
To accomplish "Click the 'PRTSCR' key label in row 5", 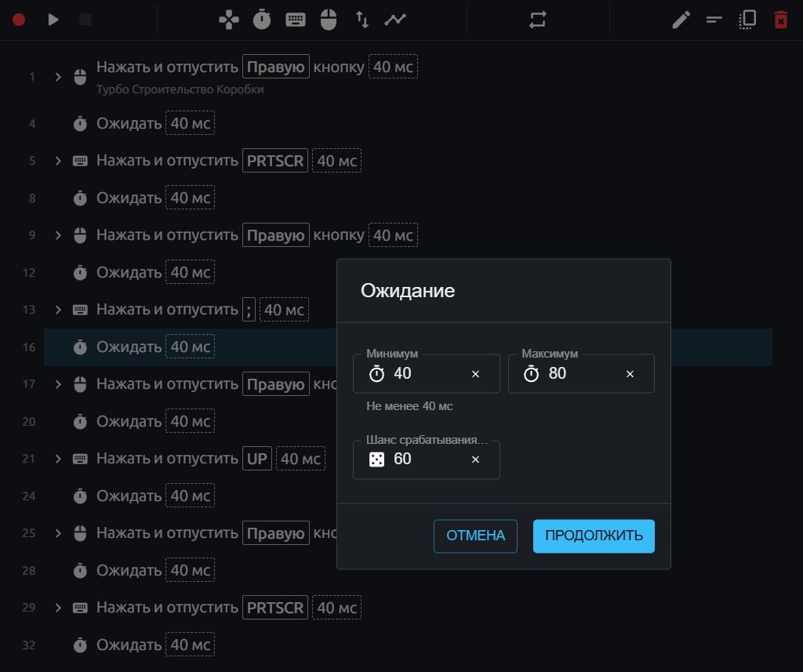I will [275, 161].
